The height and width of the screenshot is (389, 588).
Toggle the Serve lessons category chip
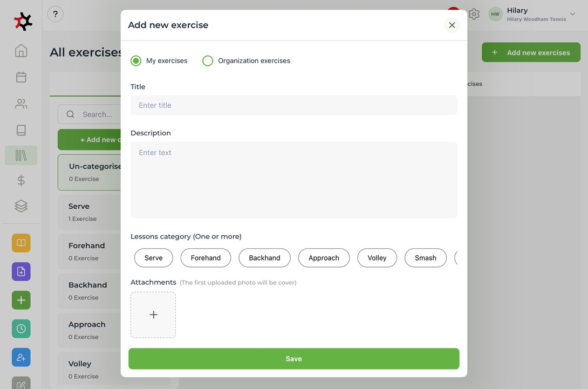click(154, 258)
